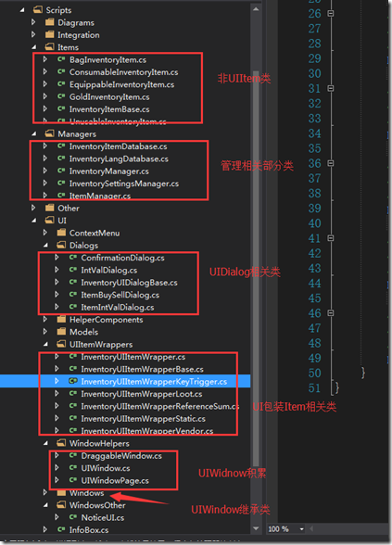Image resolution: width=392 pixels, height=545 pixels.
Task: Select UIWindowPage.cs file
Action: (115, 480)
